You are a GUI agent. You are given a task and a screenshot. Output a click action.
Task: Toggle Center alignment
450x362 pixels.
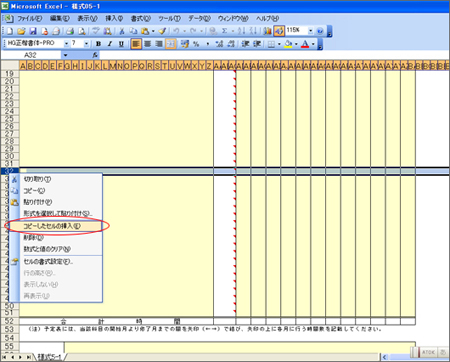148,44
